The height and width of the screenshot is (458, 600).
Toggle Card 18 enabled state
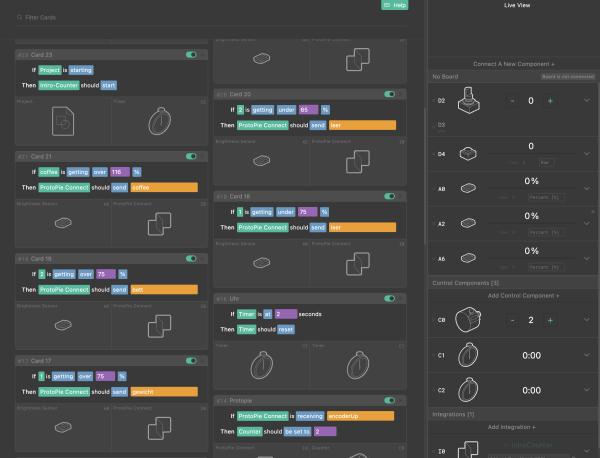pos(390,196)
